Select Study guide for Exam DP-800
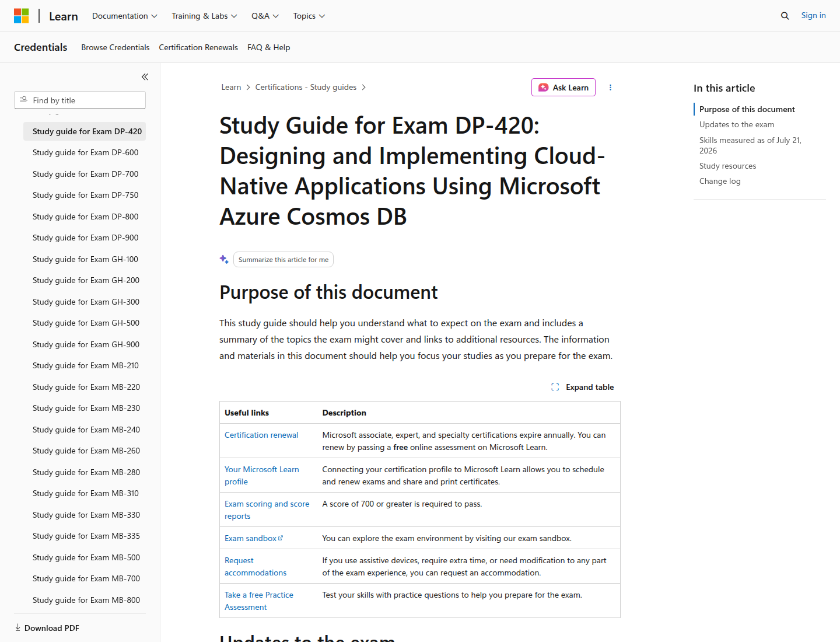Screen dimensions: 840x642 85,217
